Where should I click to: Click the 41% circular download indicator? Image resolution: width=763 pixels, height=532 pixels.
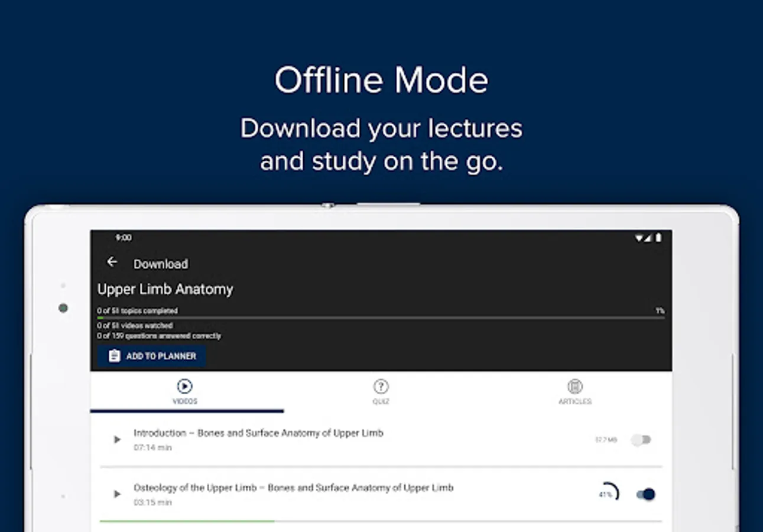pos(608,494)
